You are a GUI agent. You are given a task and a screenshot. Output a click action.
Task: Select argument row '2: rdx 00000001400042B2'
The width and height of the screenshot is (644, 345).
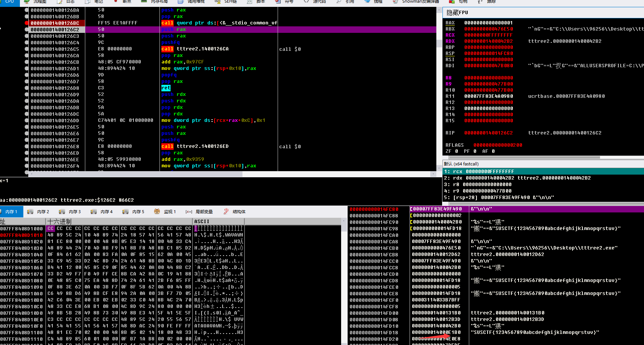click(x=543, y=178)
